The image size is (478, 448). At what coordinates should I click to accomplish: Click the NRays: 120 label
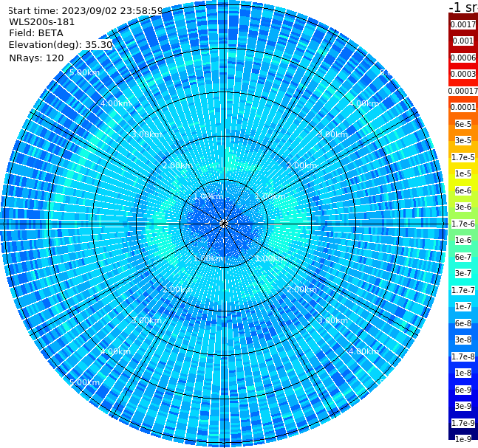click(36, 58)
